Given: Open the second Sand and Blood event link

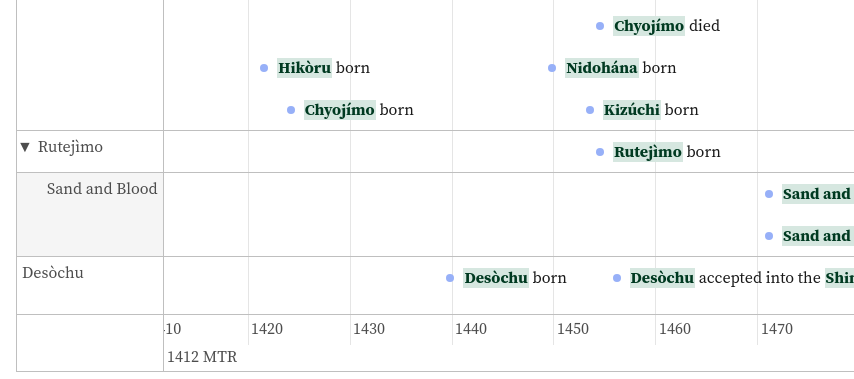Looking at the screenshot, I should coord(818,236).
